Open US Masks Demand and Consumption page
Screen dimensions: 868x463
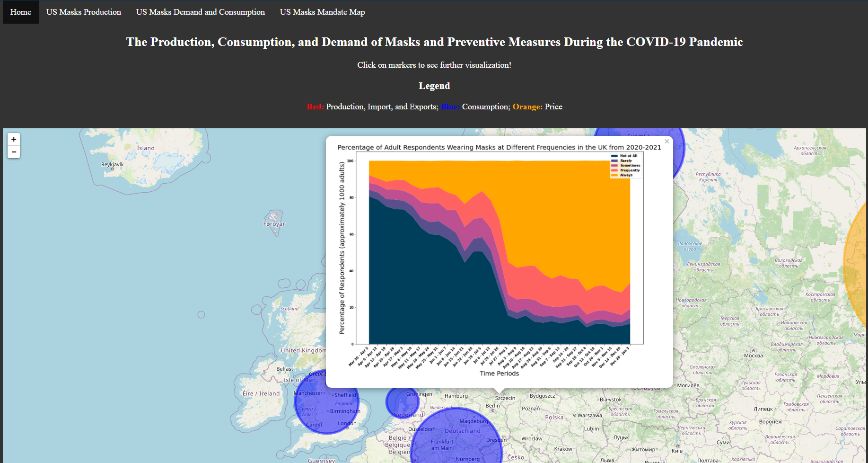pyautogui.click(x=201, y=12)
